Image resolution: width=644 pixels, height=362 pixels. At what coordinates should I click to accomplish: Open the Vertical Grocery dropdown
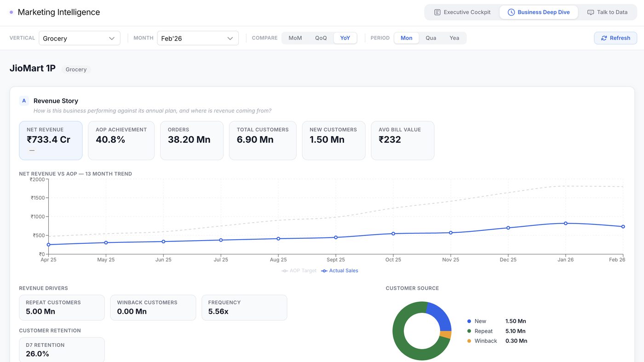coord(80,38)
